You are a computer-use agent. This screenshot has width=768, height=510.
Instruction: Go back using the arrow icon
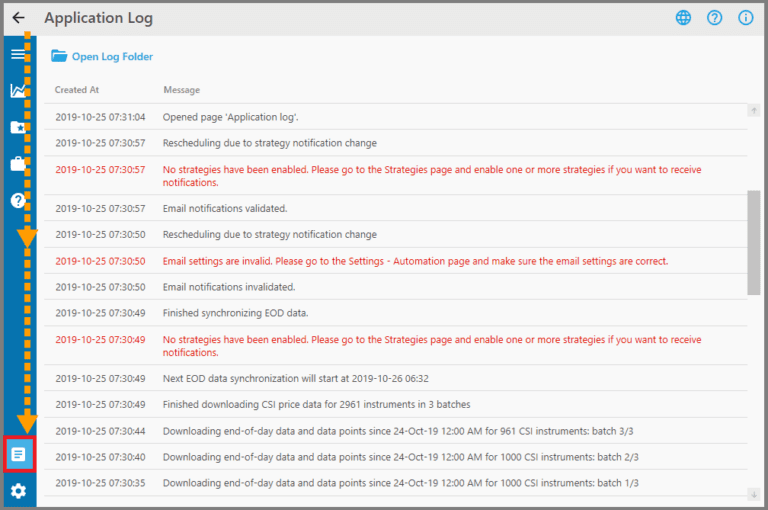pyautogui.click(x=18, y=18)
